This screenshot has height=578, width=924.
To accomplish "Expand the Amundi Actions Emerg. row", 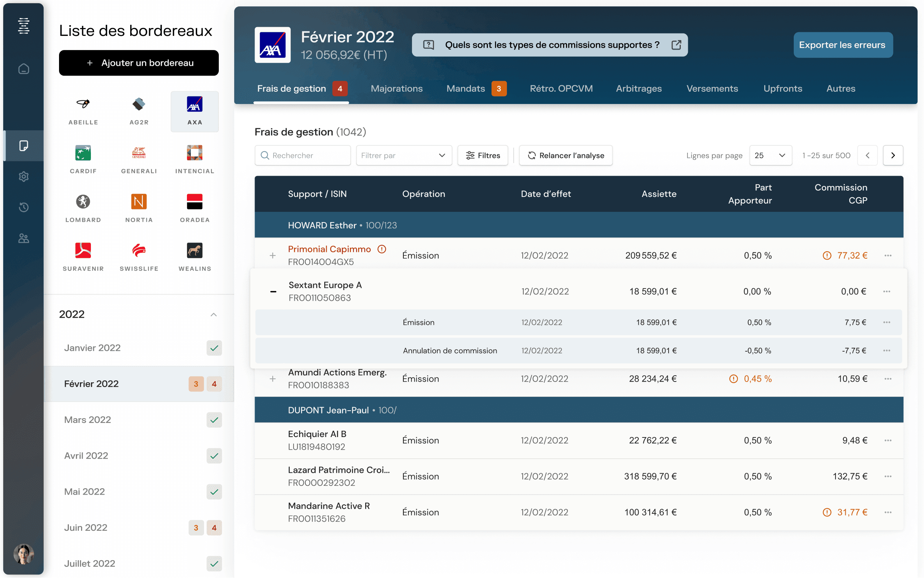I will click(x=273, y=379).
